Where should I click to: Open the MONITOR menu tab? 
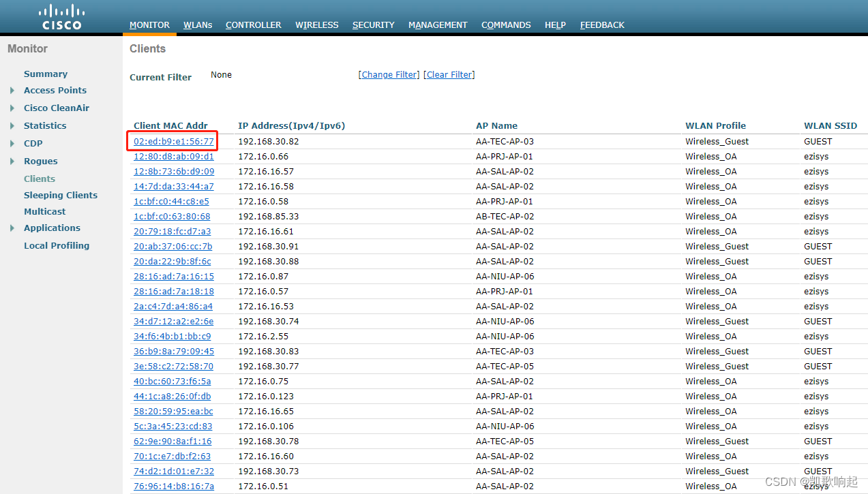(150, 25)
